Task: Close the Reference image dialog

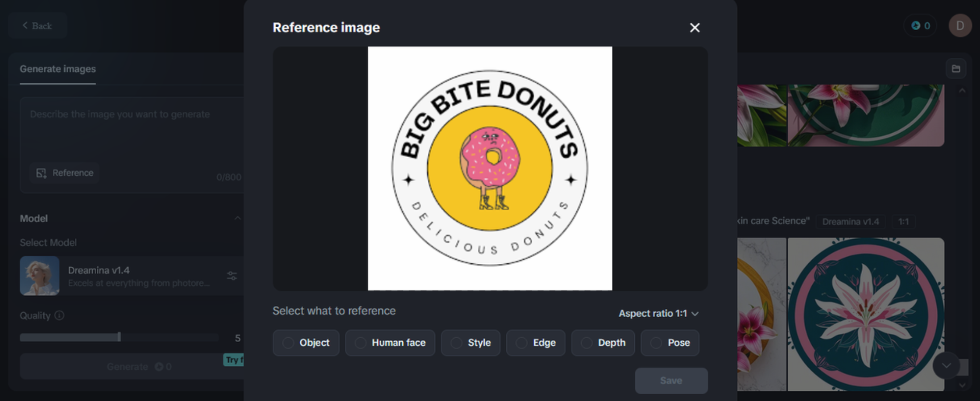Action: pos(695,28)
